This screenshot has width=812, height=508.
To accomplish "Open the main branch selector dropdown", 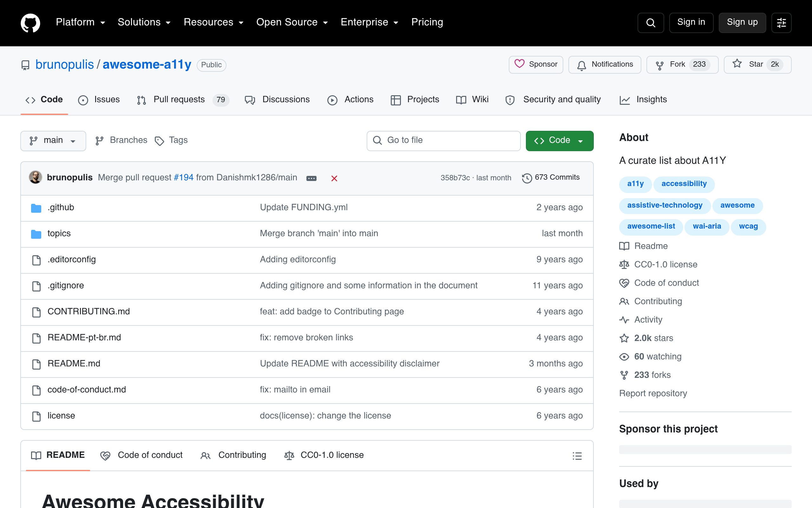I will [x=53, y=140].
